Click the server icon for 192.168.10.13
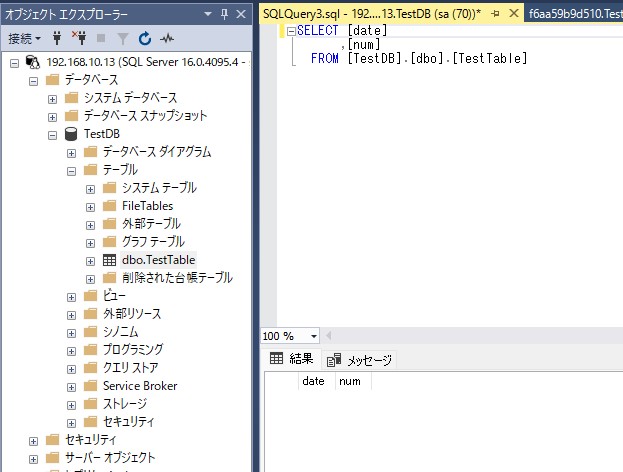This screenshot has width=623, height=472. point(33,62)
